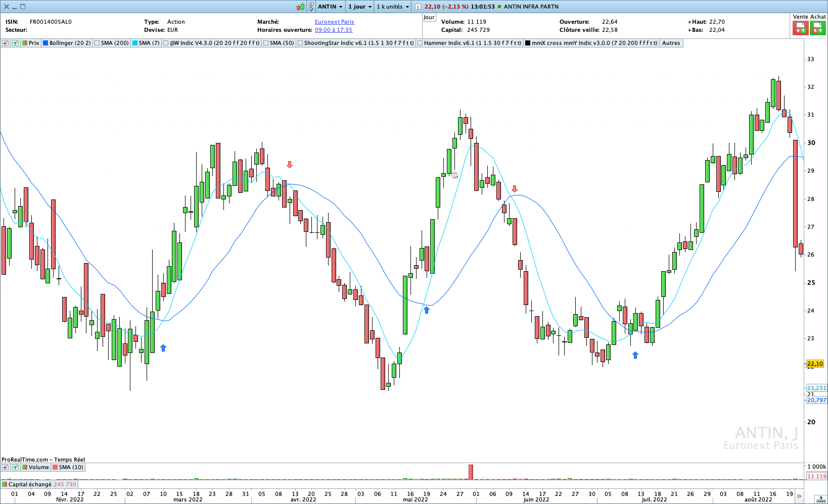Open the Euronext Paris market link
This screenshot has height=504, width=828.
pos(335,22)
